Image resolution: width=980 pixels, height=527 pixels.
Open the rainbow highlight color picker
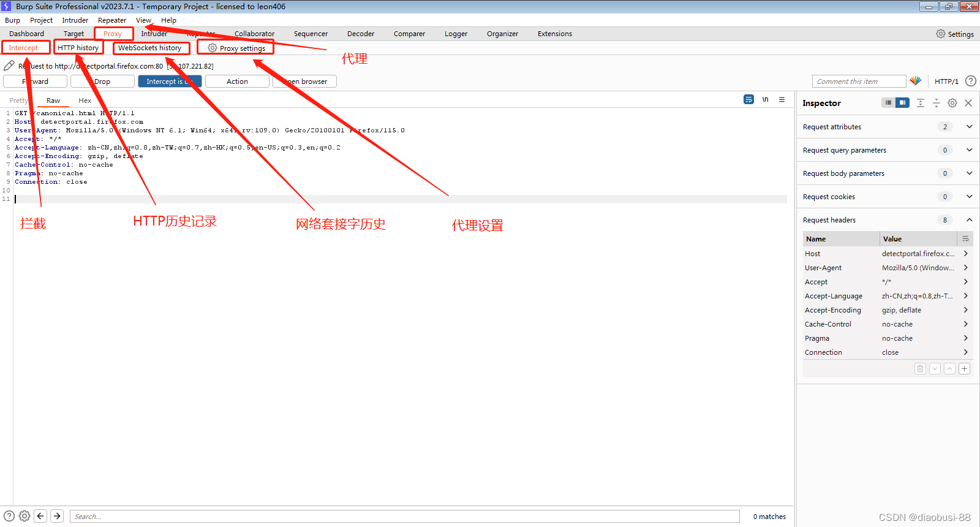916,81
